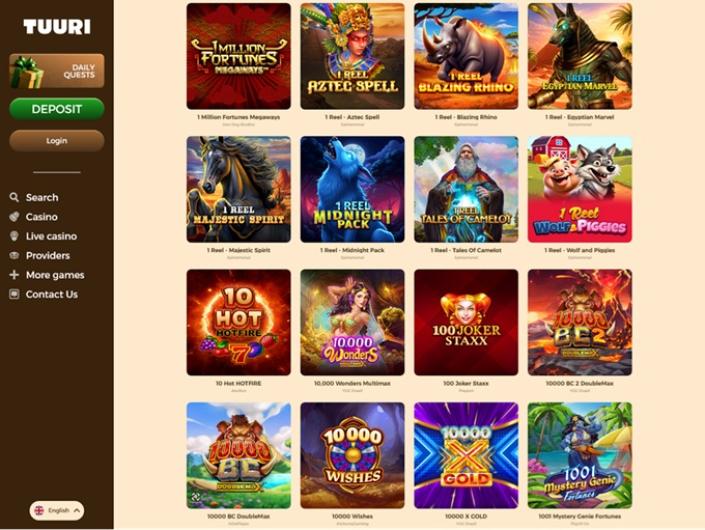Screen dimensions: 705x530
Task: Click the green DEPOSIT button
Action: (x=57, y=109)
